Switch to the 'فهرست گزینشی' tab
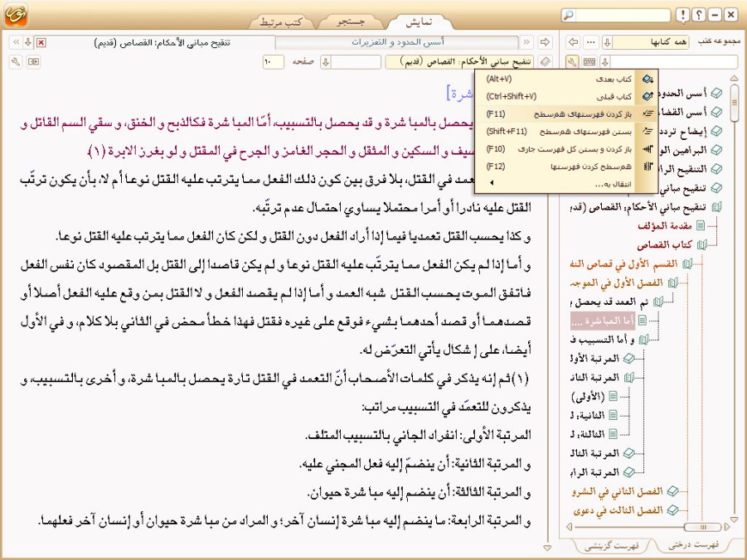747x560 pixels. click(610, 544)
